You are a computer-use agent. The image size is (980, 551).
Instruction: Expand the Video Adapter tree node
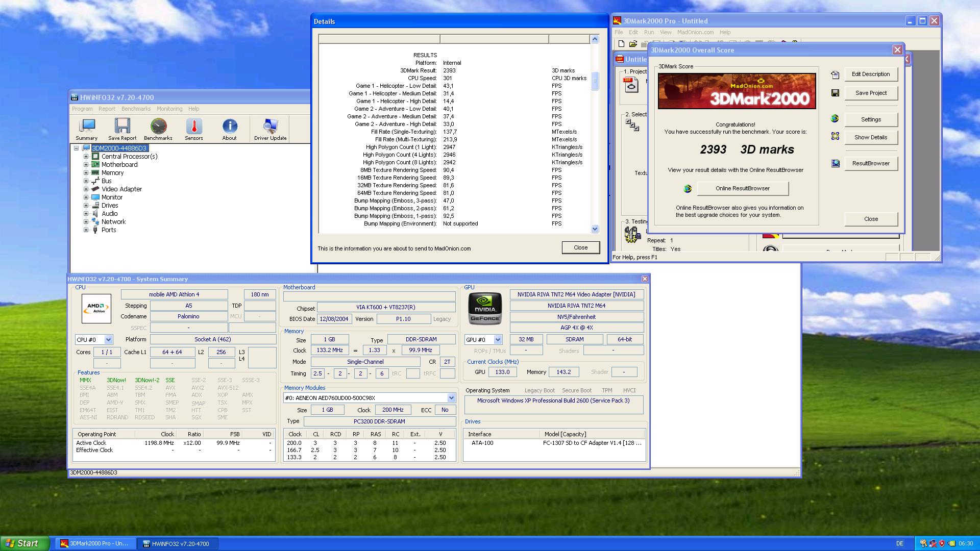[86, 189]
